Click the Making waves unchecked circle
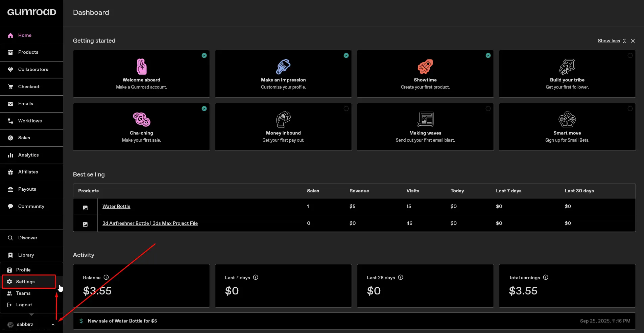This screenshot has width=644, height=333. (x=488, y=109)
